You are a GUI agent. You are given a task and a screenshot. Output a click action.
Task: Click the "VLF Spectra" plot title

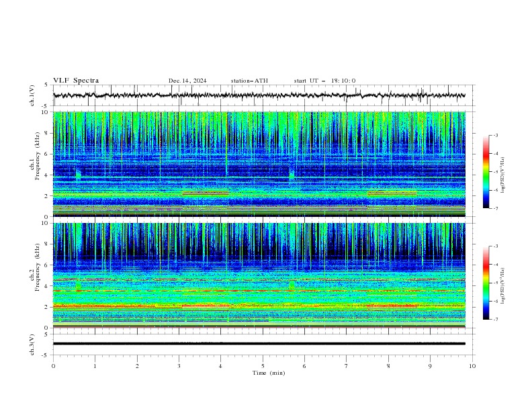click(x=76, y=81)
